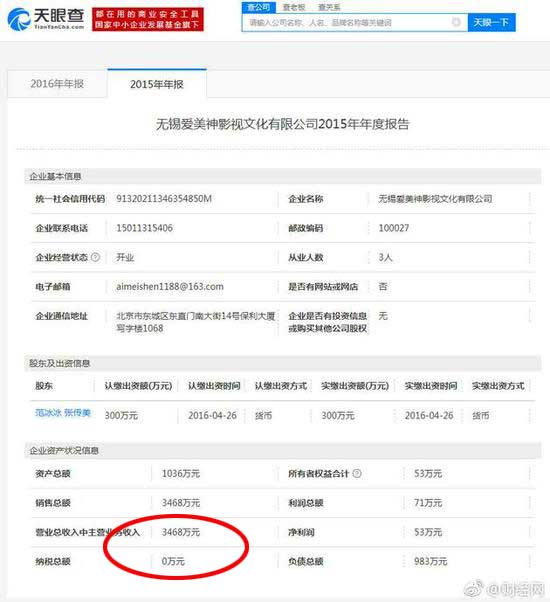550x602 pixels.
Task: Click help icon next to 企业经营状态
Action: 96,257
